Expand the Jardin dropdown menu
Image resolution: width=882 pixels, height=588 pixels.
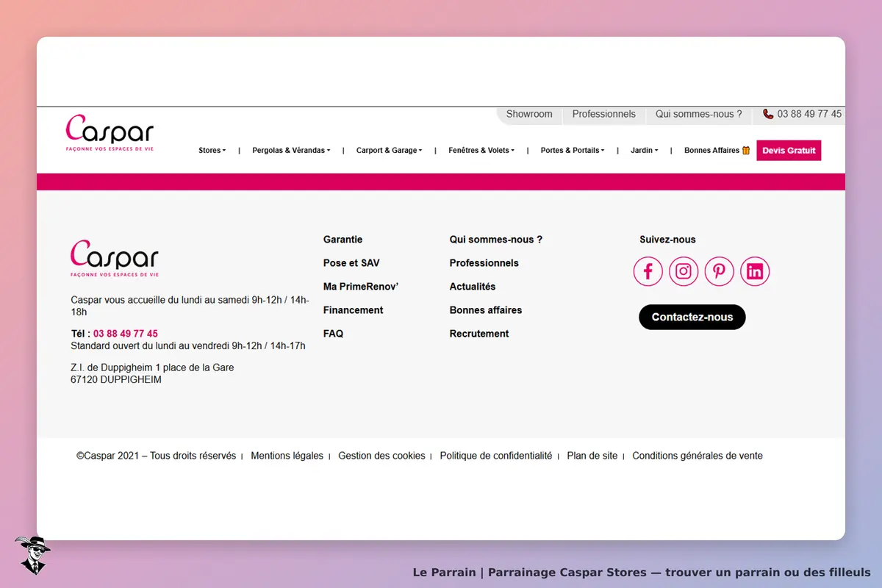tap(645, 150)
